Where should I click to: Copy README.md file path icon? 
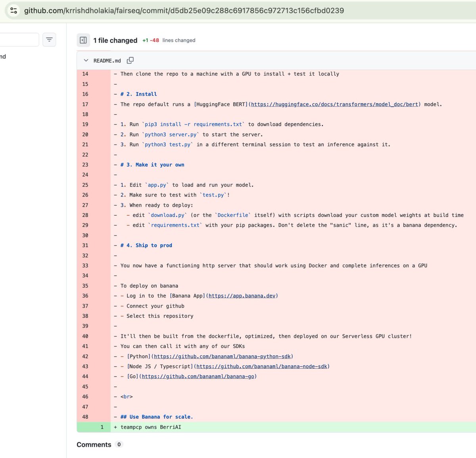[x=130, y=60]
